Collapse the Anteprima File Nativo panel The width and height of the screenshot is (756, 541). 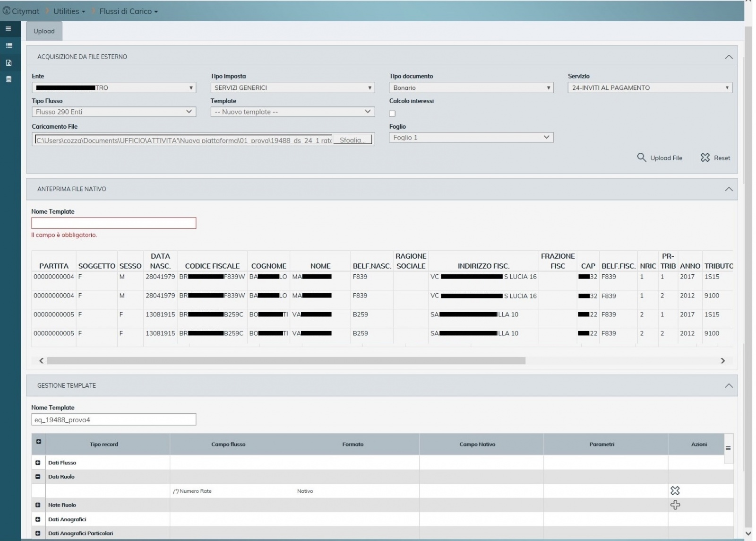coord(729,189)
